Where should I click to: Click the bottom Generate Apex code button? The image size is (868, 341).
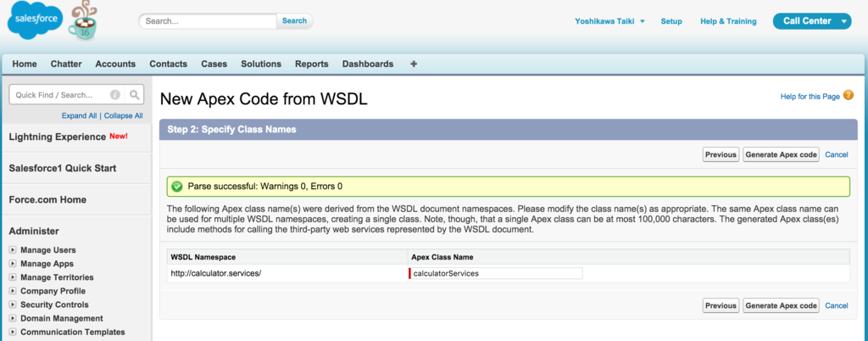click(781, 305)
